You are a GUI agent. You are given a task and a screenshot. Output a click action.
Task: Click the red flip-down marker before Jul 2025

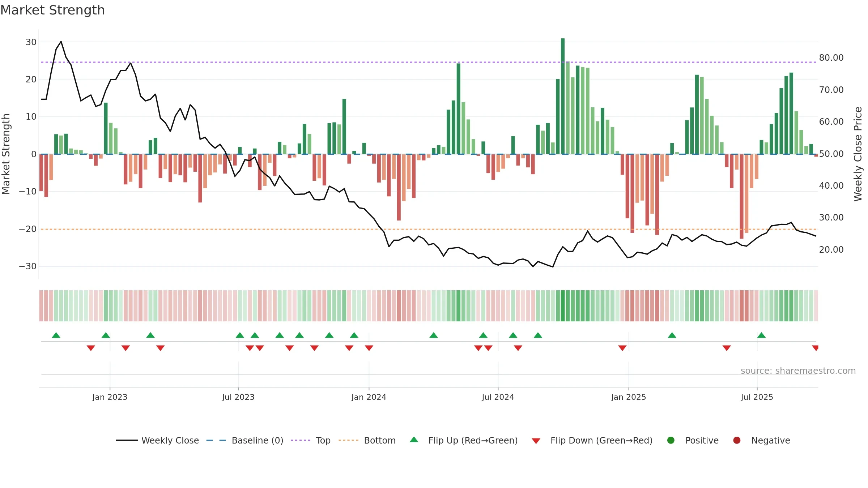727,348
